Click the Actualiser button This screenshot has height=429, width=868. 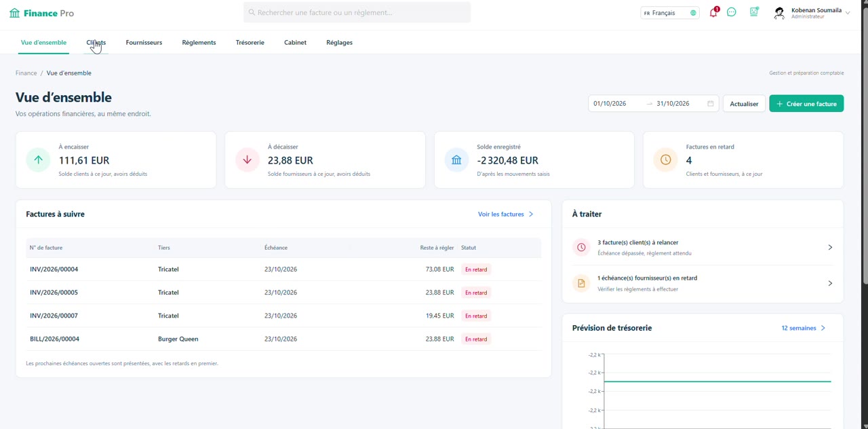[744, 104]
